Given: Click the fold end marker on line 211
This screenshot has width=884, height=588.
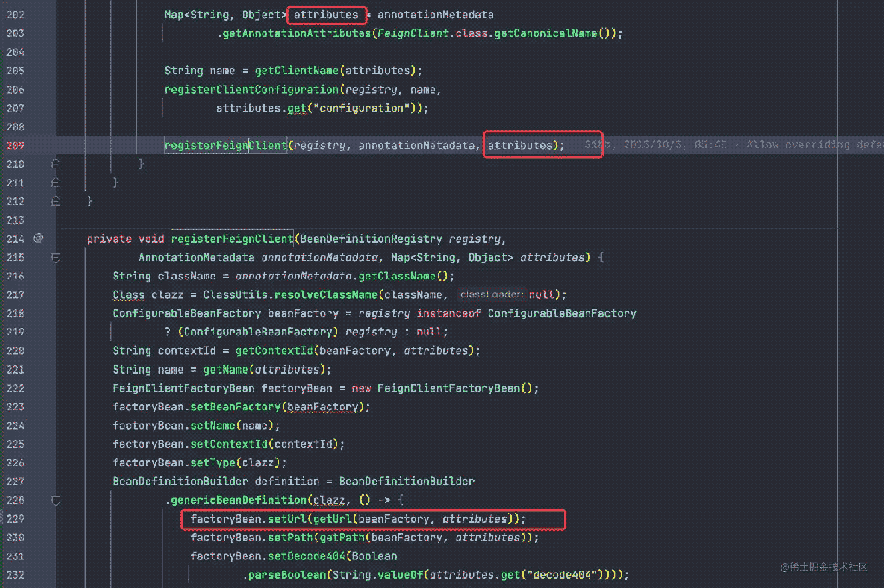Looking at the screenshot, I should (56, 182).
